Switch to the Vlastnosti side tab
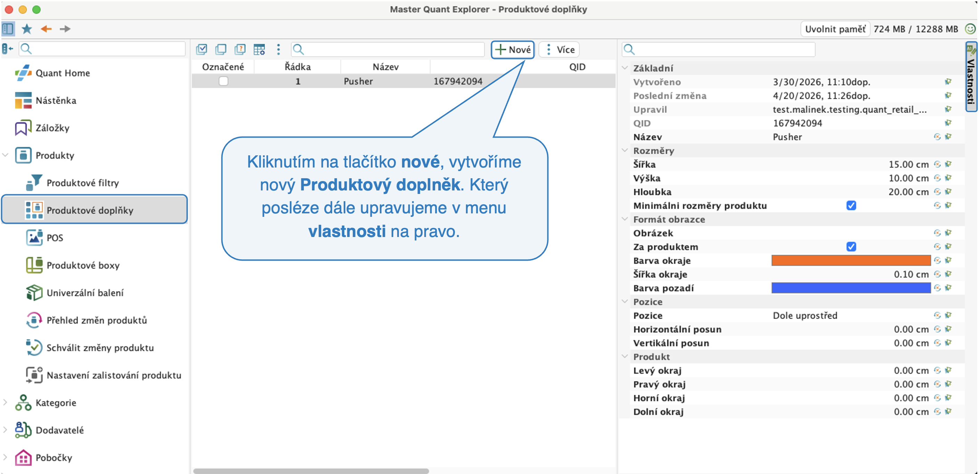 click(x=971, y=76)
